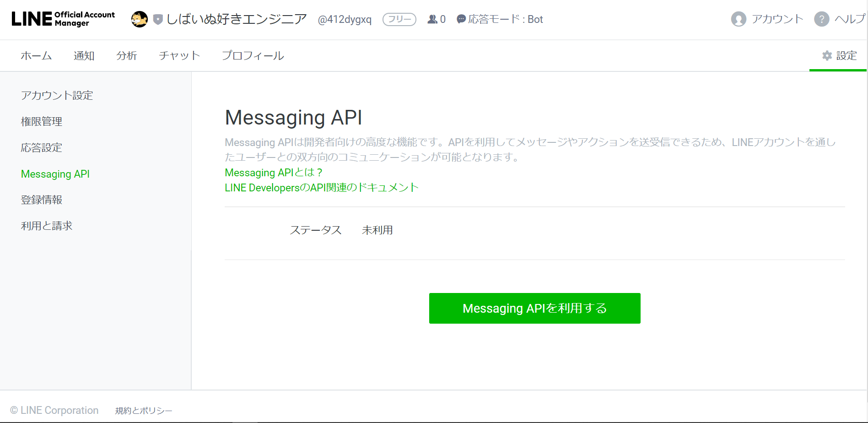868x423 pixels.
Task: Select the 設定 tab label
Action: pyautogui.click(x=846, y=55)
